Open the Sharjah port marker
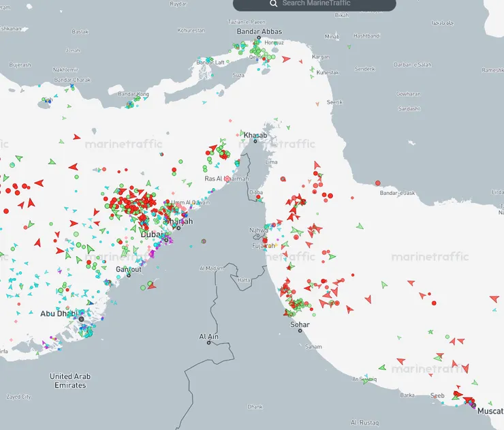Viewport: 504px width, 430px height. tap(178, 228)
